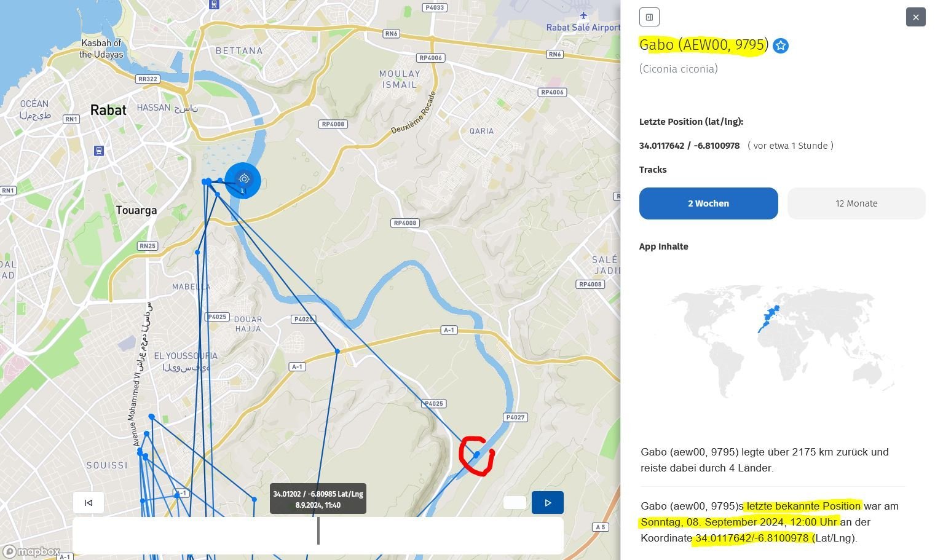Jump back to the track start
The height and width of the screenshot is (560, 935).
pyautogui.click(x=89, y=503)
